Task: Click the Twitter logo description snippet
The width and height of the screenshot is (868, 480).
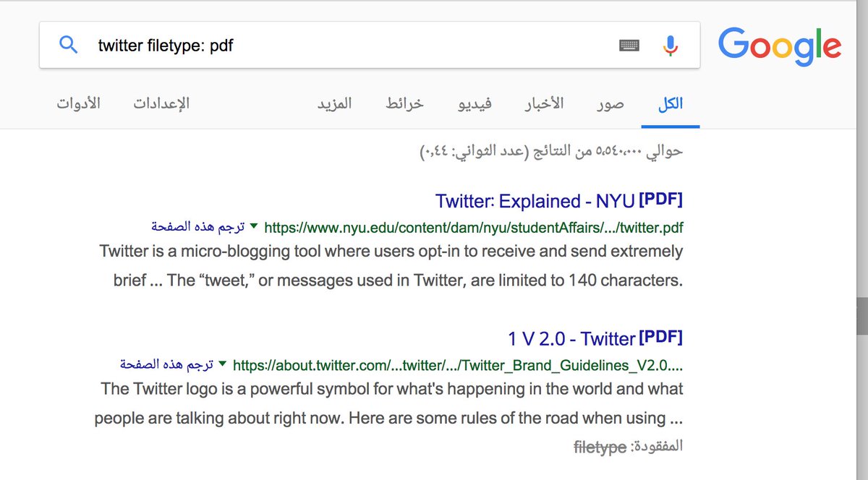Action: click(388, 403)
